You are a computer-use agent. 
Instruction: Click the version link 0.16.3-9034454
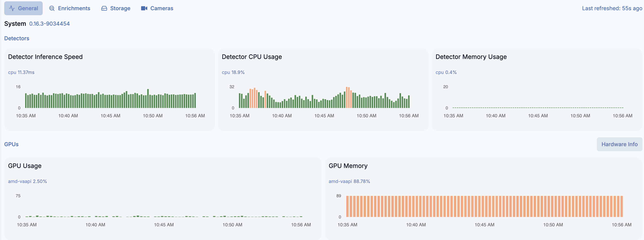[50, 24]
